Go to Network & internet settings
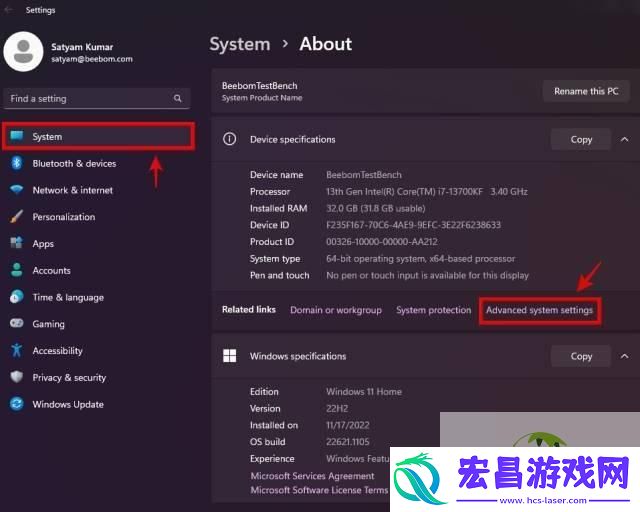 pos(73,190)
